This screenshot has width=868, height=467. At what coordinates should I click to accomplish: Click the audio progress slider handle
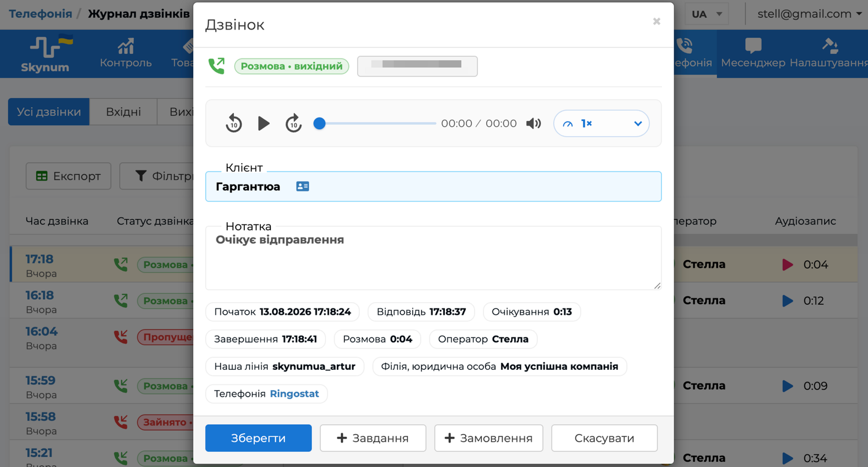tap(319, 123)
